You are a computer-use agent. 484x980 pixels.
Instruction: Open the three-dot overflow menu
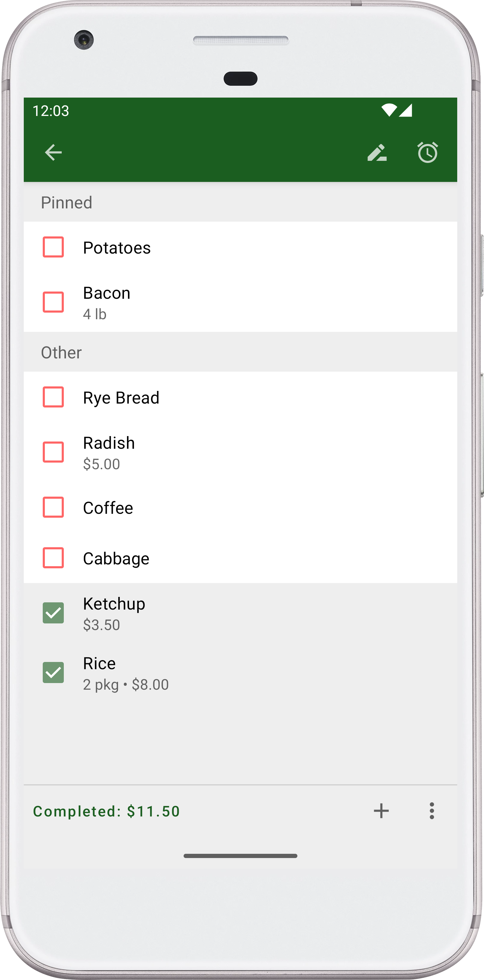432,811
